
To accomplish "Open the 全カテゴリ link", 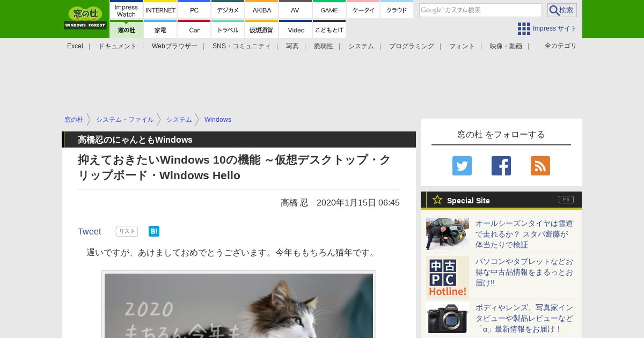I will coord(561,46).
